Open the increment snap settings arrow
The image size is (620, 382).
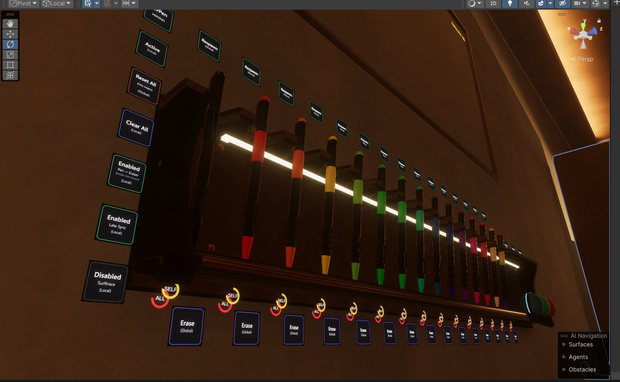pyautogui.click(x=134, y=4)
